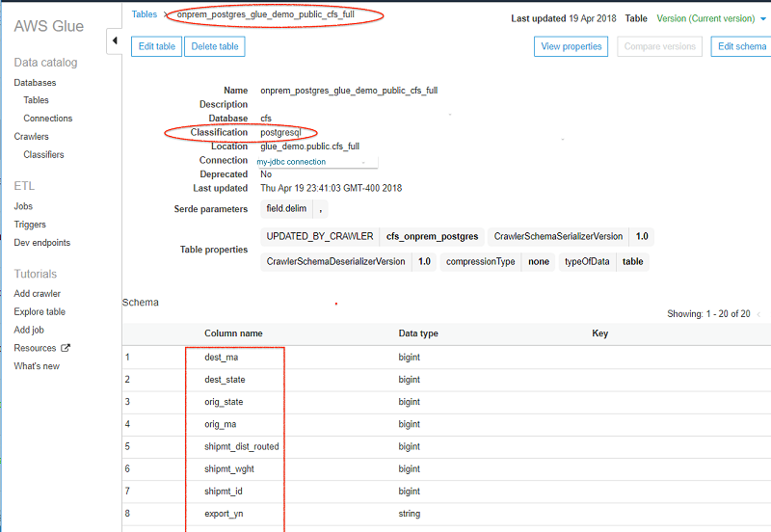Click the Key column header

(x=599, y=333)
